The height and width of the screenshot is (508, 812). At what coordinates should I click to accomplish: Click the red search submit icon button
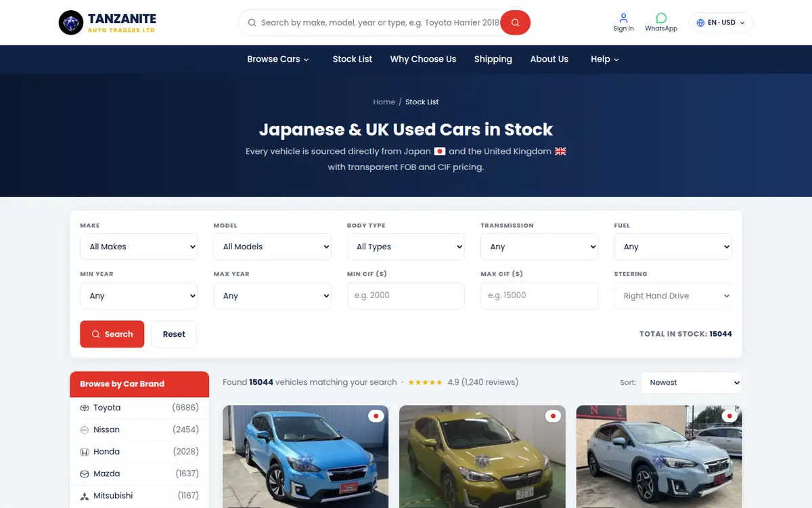pos(516,22)
